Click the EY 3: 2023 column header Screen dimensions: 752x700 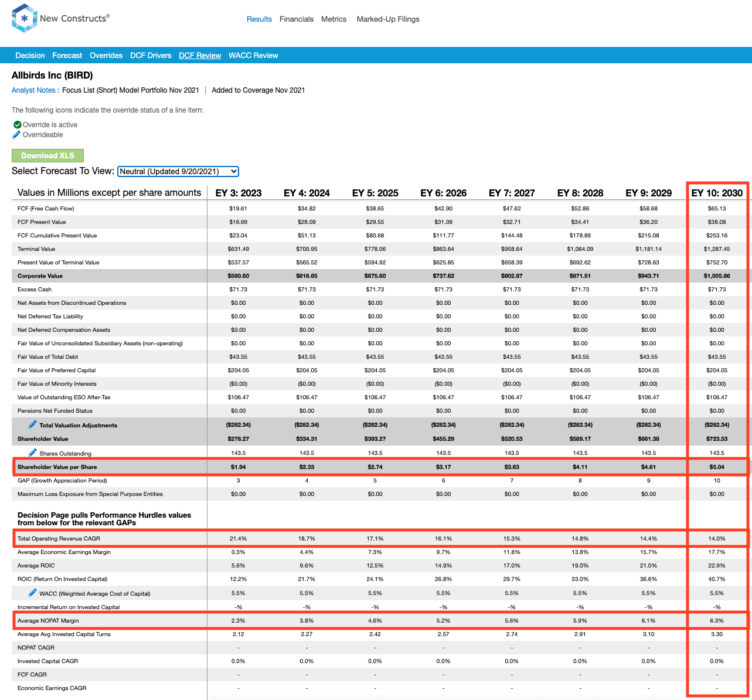coord(239,193)
